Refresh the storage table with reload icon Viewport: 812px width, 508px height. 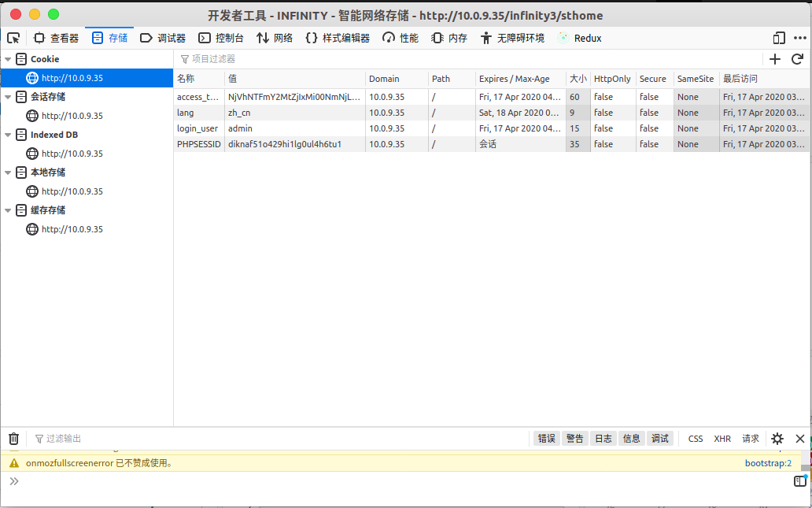pyautogui.click(x=797, y=59)
